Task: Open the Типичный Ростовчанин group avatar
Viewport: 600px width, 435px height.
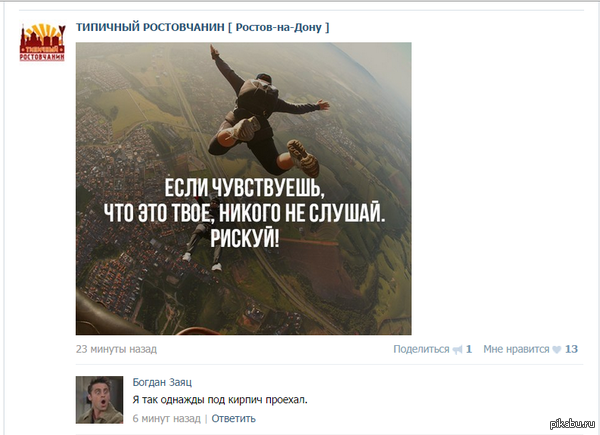Action: [x=42, y=42]
